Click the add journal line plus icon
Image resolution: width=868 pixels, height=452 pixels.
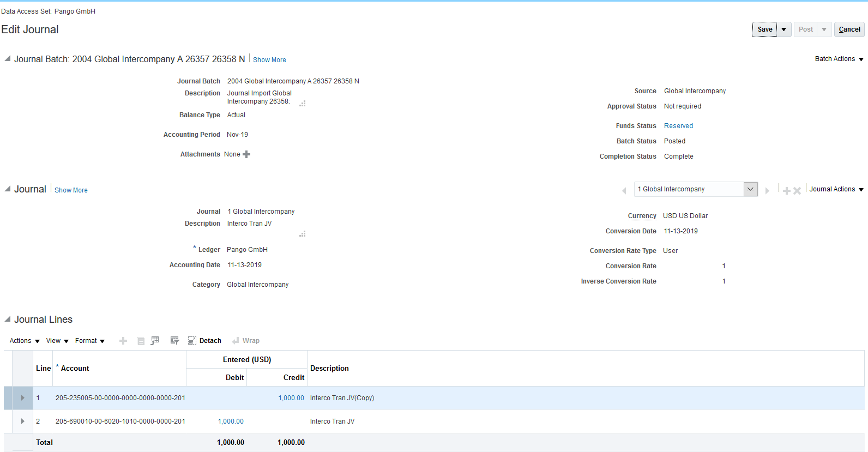[123, 341]
